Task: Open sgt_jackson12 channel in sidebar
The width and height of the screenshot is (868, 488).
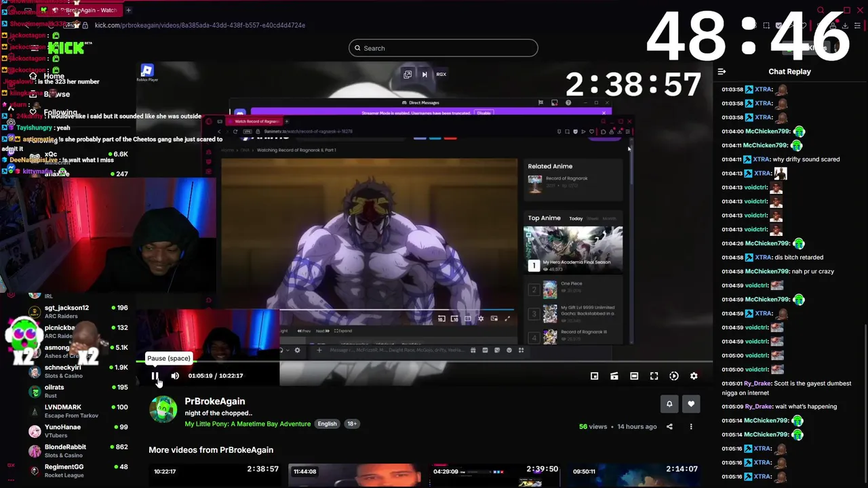Action: coord(78,311)
